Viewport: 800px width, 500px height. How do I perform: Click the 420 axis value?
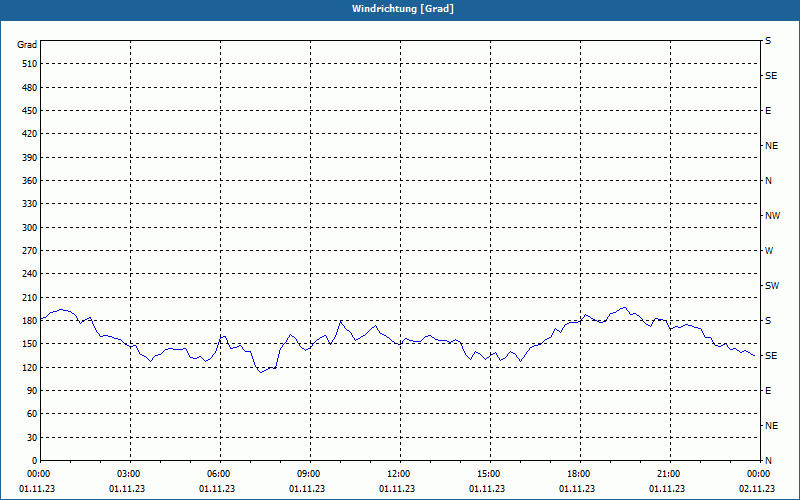(30, 134)
